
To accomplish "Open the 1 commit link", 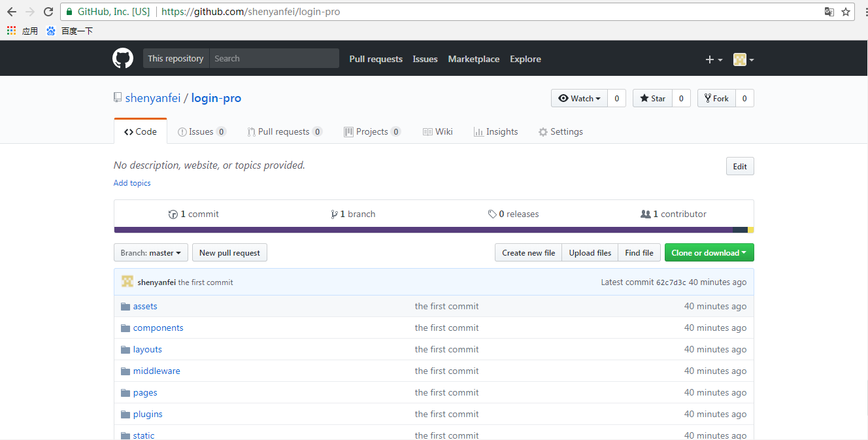I will tap(193, 214).
